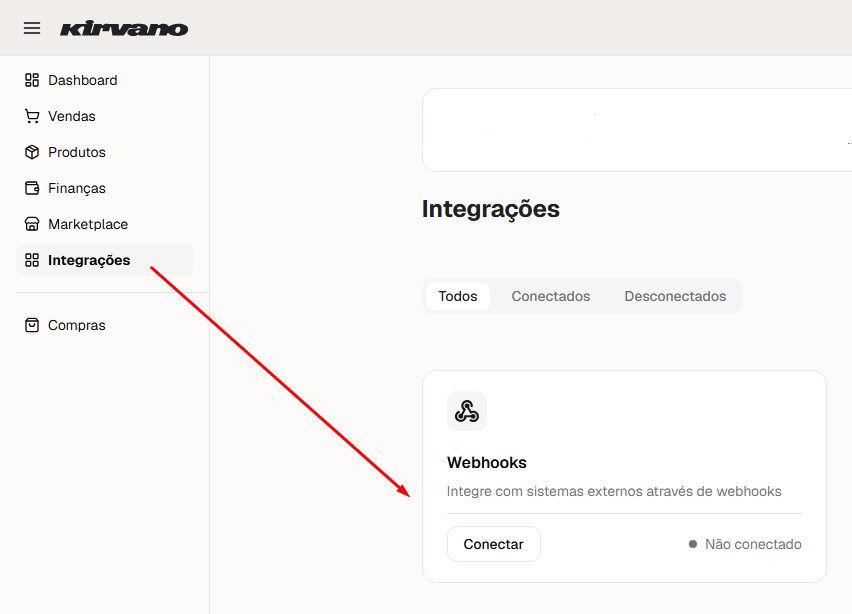Click the Integrações page heading

491,209
